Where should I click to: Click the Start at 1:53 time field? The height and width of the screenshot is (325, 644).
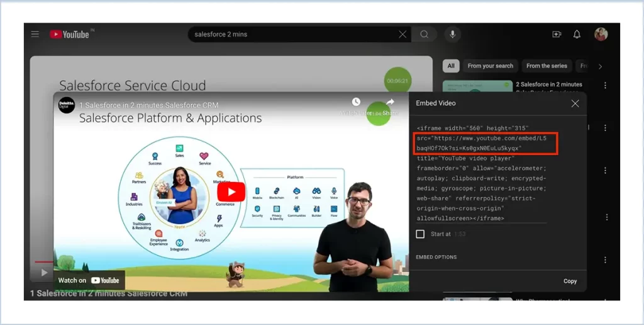coord(460,234)
